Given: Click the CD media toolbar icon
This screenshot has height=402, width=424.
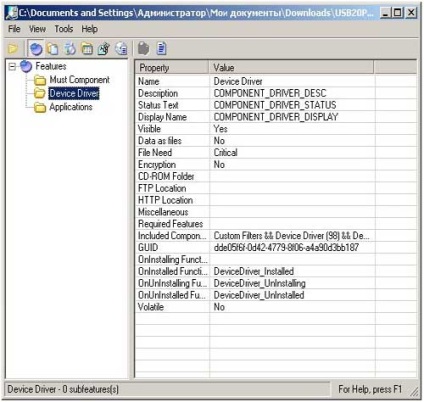Looking at the screenshot, I should (121, 49).
